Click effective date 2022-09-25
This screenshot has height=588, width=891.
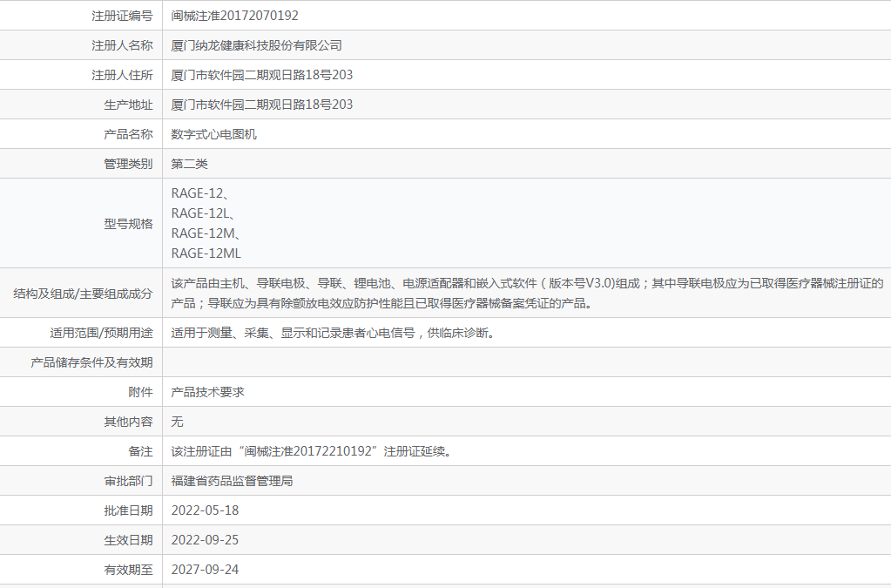coord(206,540)
